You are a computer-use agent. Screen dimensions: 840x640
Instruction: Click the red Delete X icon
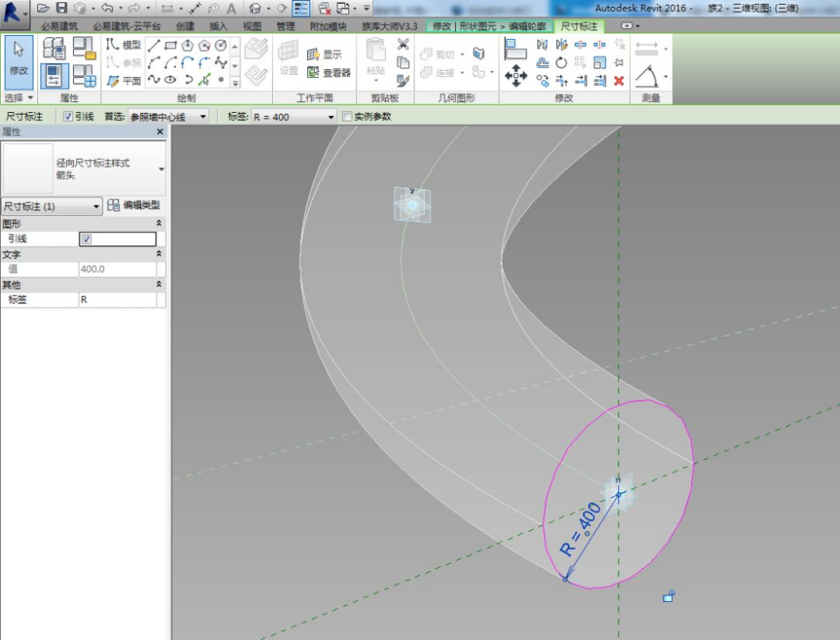[619, 80]
